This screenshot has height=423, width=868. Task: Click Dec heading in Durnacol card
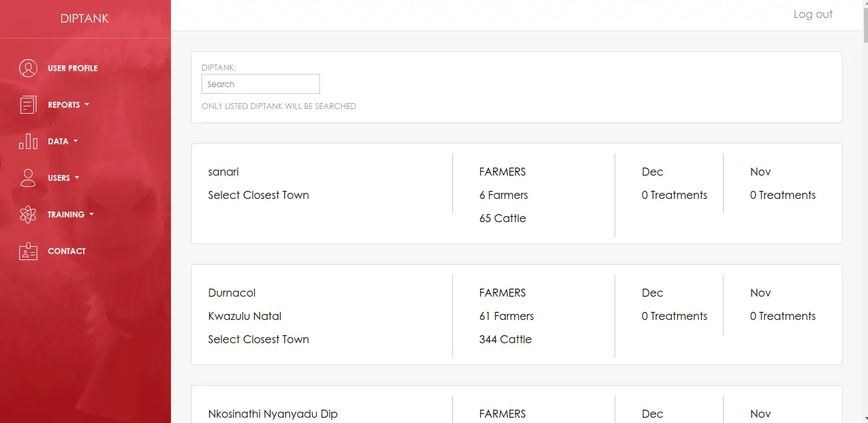click(x=652, y=293)
